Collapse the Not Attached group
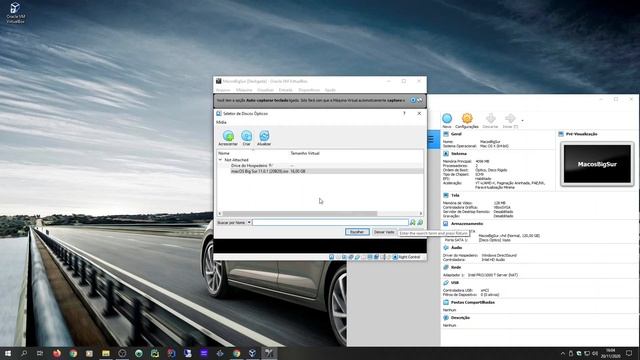640x360 pixels. (220, 160)
